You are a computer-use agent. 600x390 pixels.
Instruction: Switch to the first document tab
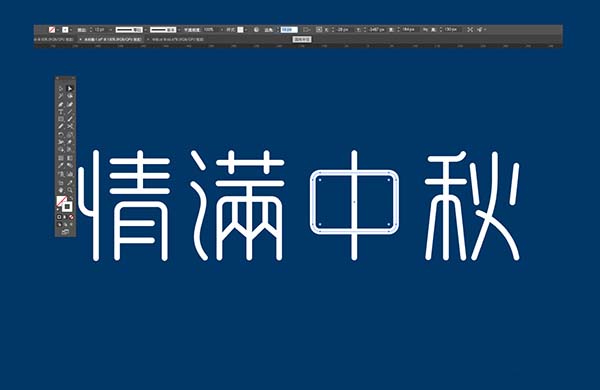coord(54,39)
